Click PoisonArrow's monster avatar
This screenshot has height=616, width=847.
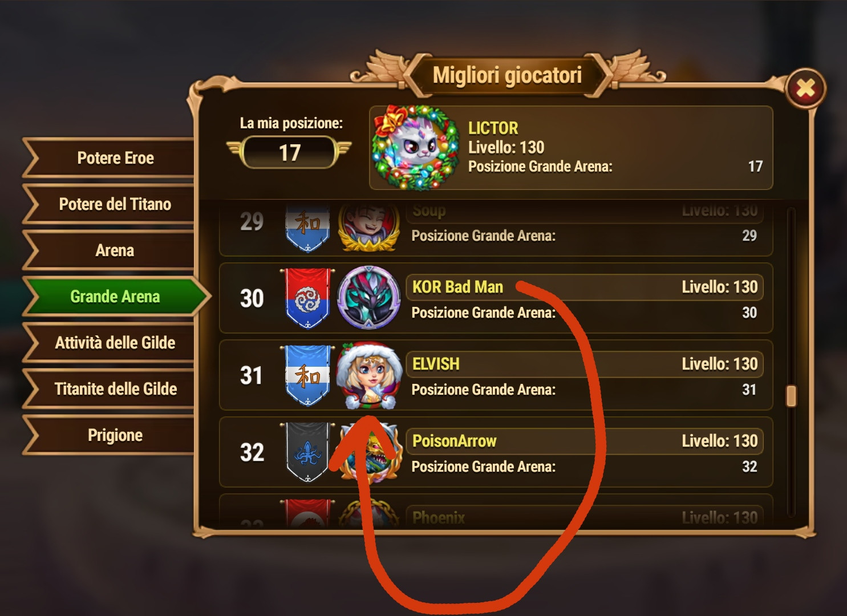click(369, 453)
